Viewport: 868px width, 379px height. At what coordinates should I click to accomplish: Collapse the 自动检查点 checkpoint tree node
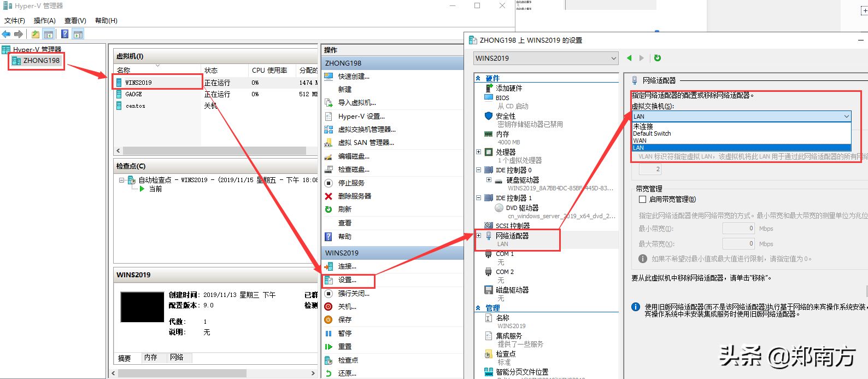[122, 180]
